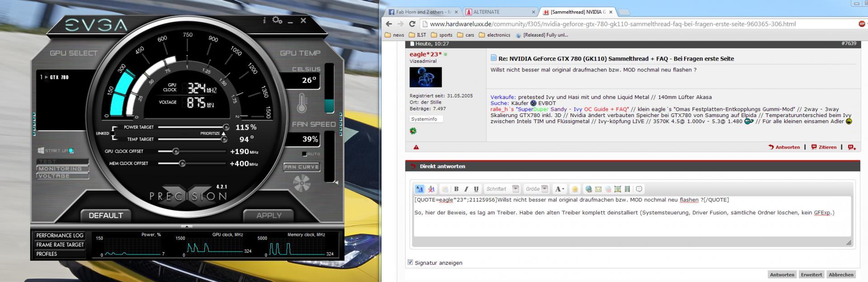Click the Zitieren link on post

[827, 147]
